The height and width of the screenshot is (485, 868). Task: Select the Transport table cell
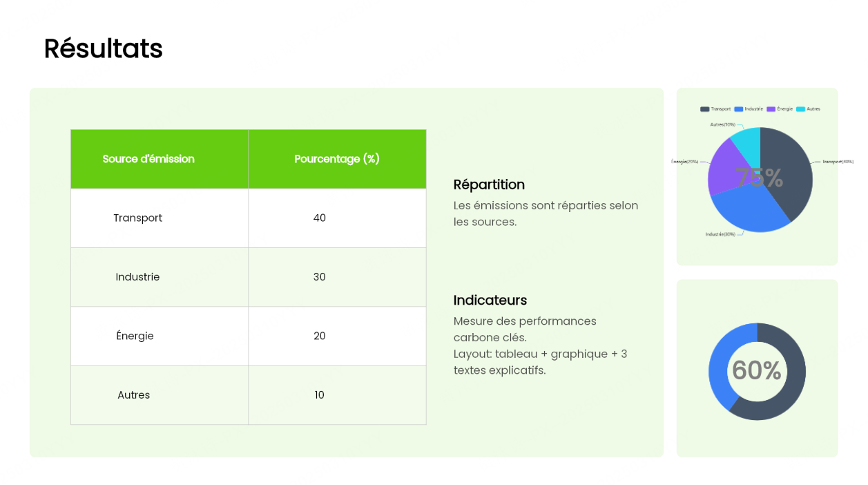(x=138, y=218)
